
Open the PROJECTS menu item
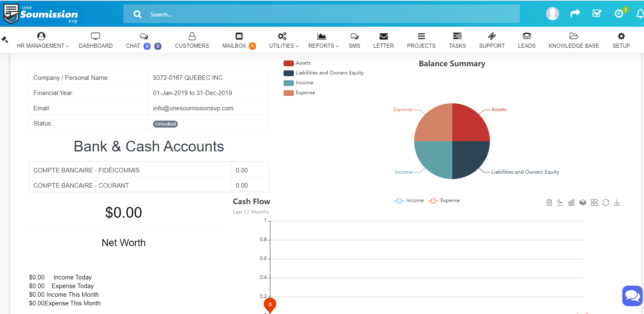pos(421,46)
